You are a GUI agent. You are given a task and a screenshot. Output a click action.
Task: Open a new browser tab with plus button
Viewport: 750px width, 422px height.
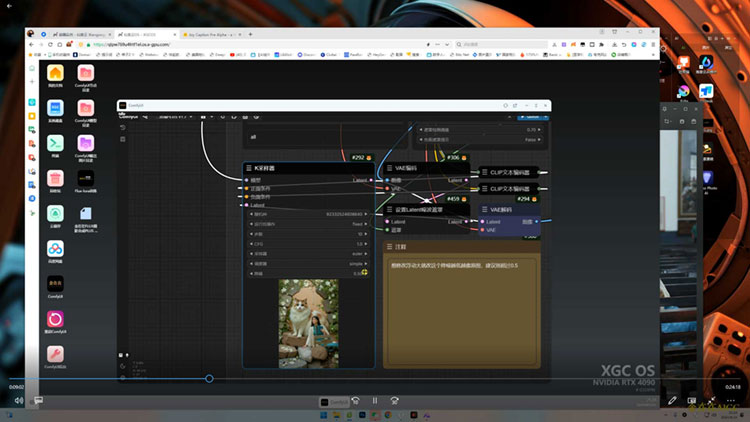tap(250, 34)
